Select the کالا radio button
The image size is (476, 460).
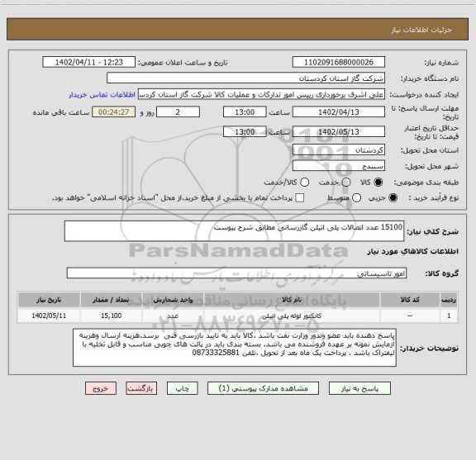378,183
